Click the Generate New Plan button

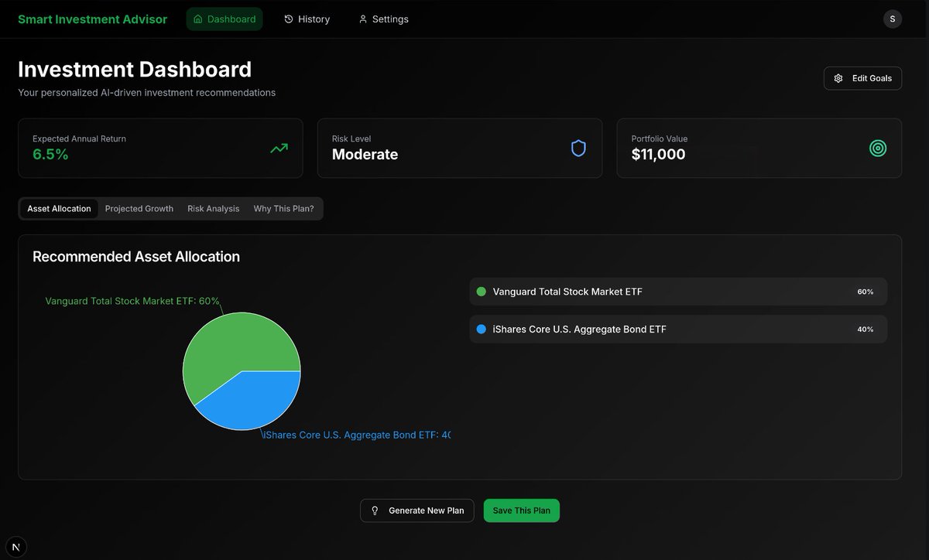pyautogui.click(x=417, y=510)
